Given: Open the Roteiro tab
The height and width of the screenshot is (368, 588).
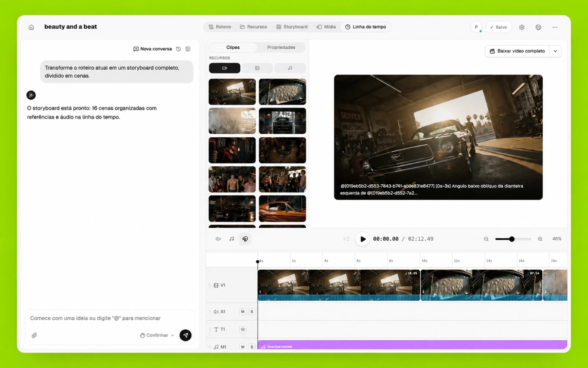Looking at the screenshot, I should point(220,27).
